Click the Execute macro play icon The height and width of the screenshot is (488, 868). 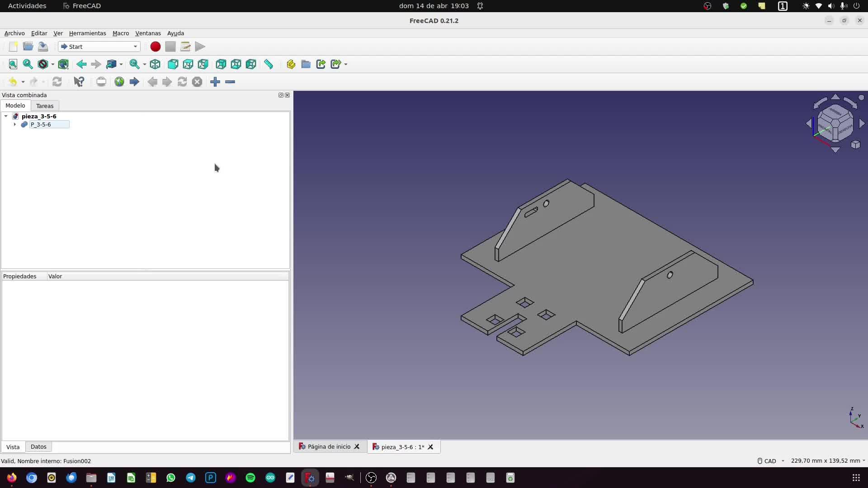(200, 47)
